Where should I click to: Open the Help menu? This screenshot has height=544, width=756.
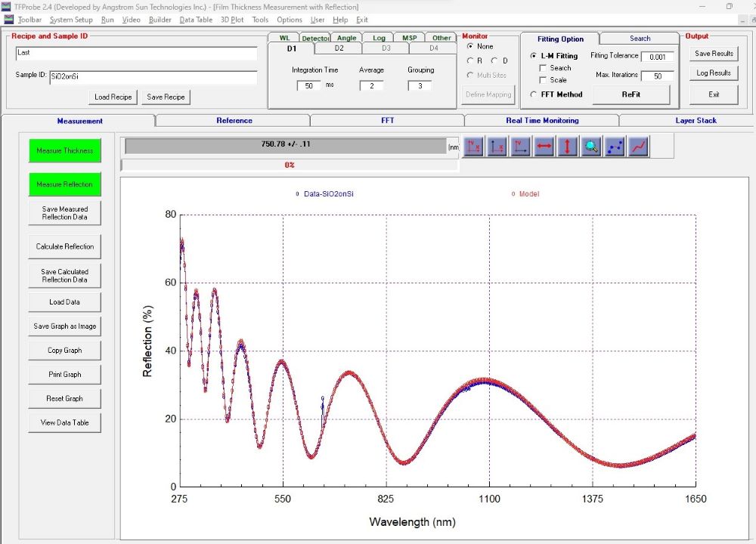tap(340, 20)
